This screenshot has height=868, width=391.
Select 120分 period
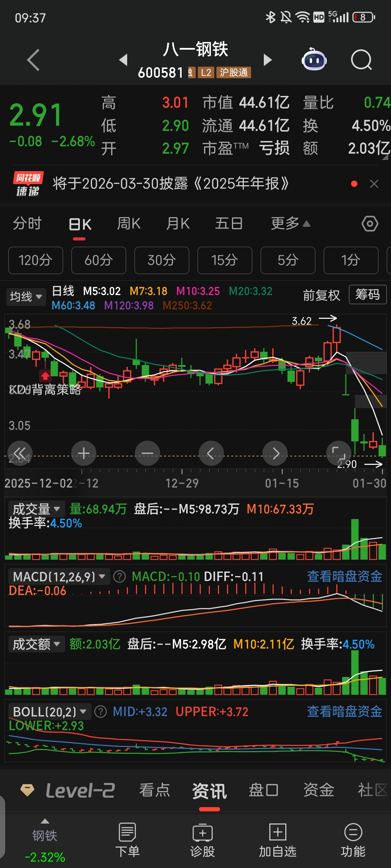36,260
